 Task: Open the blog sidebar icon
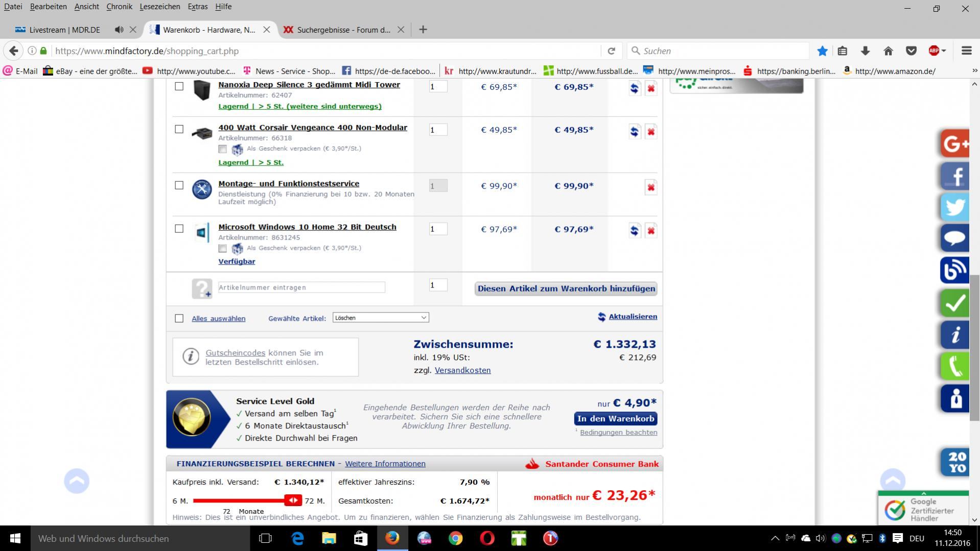955,270
